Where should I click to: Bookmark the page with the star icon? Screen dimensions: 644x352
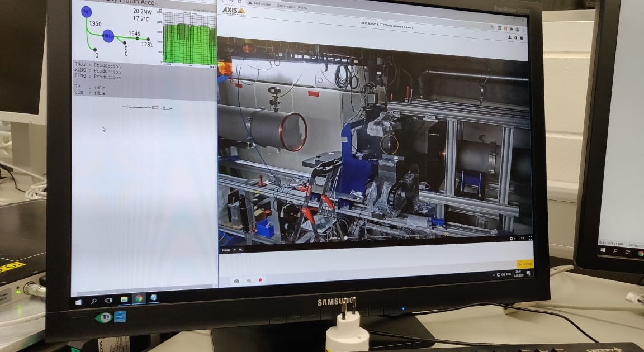(x=491, y=27)
